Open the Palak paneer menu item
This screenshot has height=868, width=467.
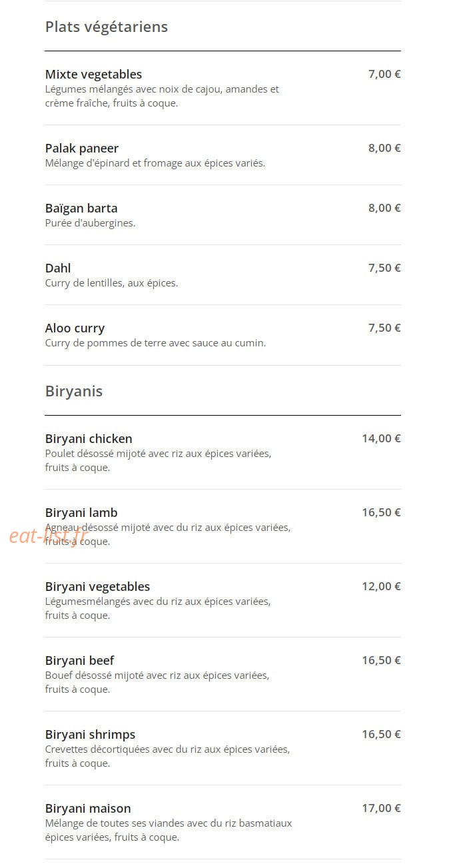tap(82, 148)
